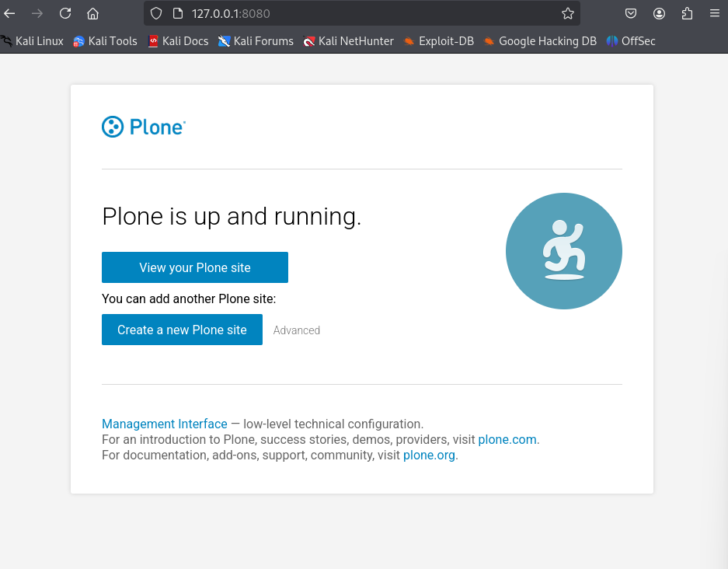Open the Management Interface link
The height and width of the screenshot is (569, 728).
click(165, 424)
